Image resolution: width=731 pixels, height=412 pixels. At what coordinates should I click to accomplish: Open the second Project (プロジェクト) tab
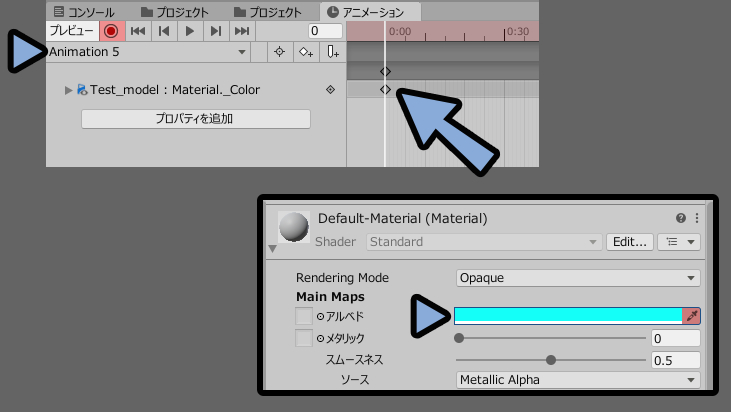268,12
